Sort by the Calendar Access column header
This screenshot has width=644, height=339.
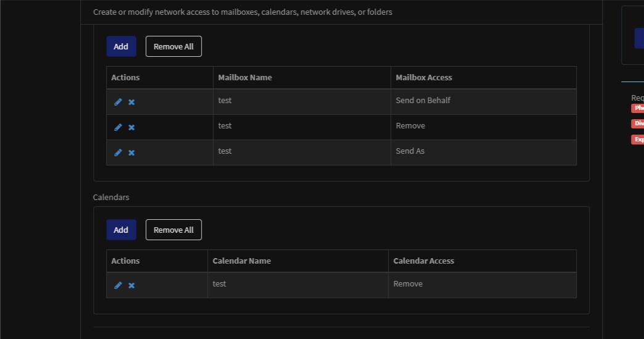click(424, 261)
